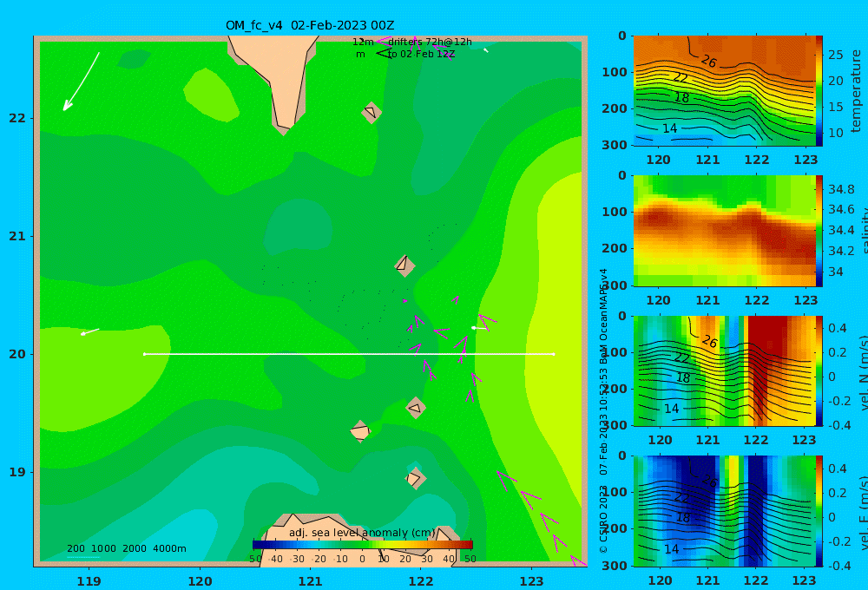This screenshot has height=590, width=868.
Task: Click the "18" contour label in vel. N panel
Action: [x=684, y=378]
